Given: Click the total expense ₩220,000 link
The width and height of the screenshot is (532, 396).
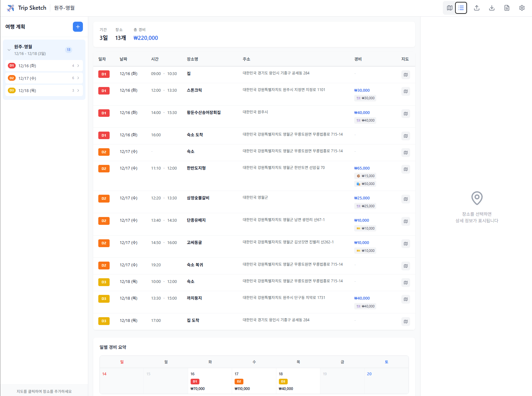Looking at the screenshot, I should 145,38.
